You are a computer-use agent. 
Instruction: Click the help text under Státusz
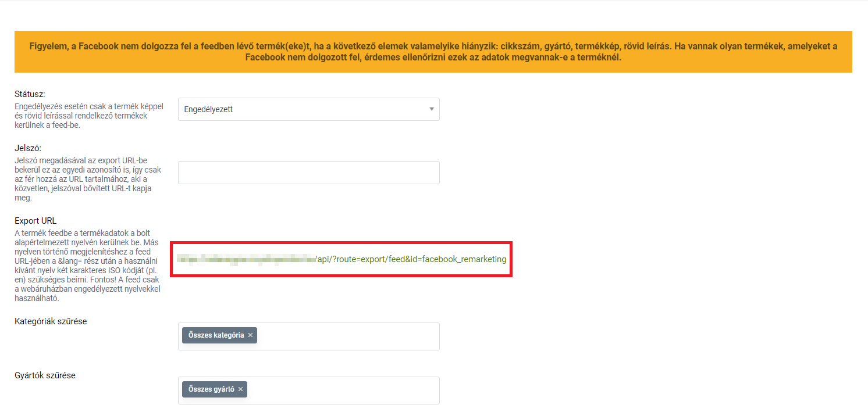click(88, 116)
